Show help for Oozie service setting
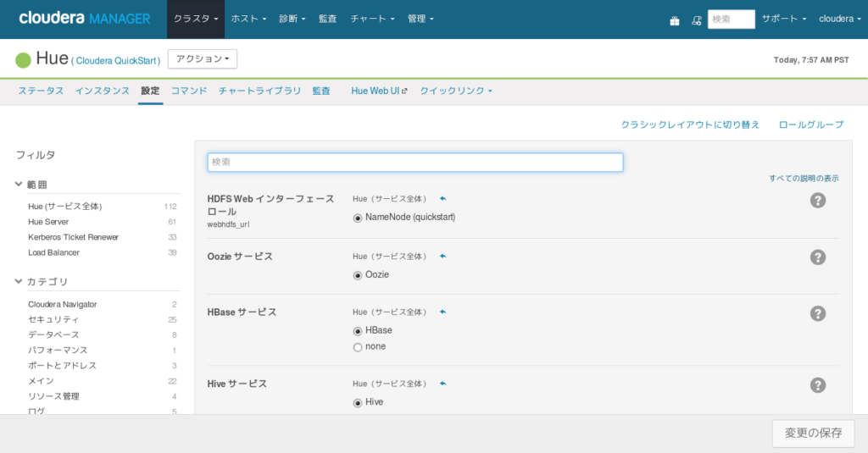This screenshot has height=453, width=868. (x=818, y=257)
